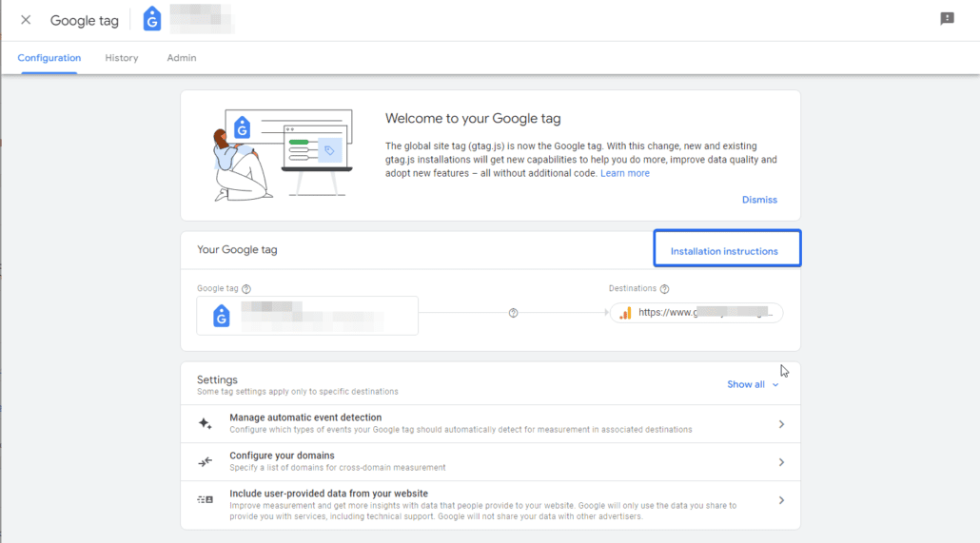
Task: Open Manage automatic event detection
Action: coord(491,423)
